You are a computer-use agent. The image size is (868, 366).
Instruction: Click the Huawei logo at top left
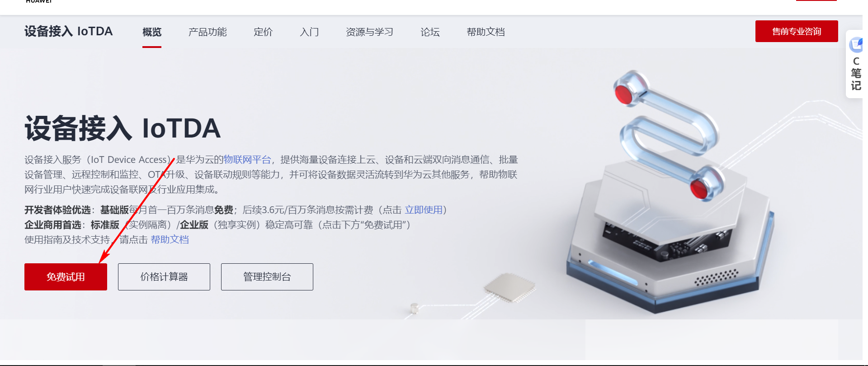tap(39, 1)
